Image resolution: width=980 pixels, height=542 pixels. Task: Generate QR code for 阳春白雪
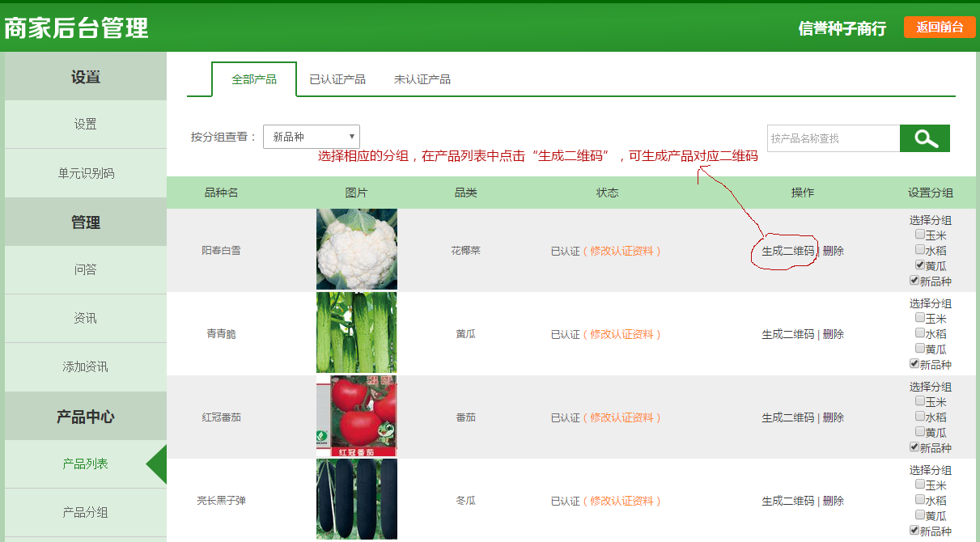coord(787,251)
